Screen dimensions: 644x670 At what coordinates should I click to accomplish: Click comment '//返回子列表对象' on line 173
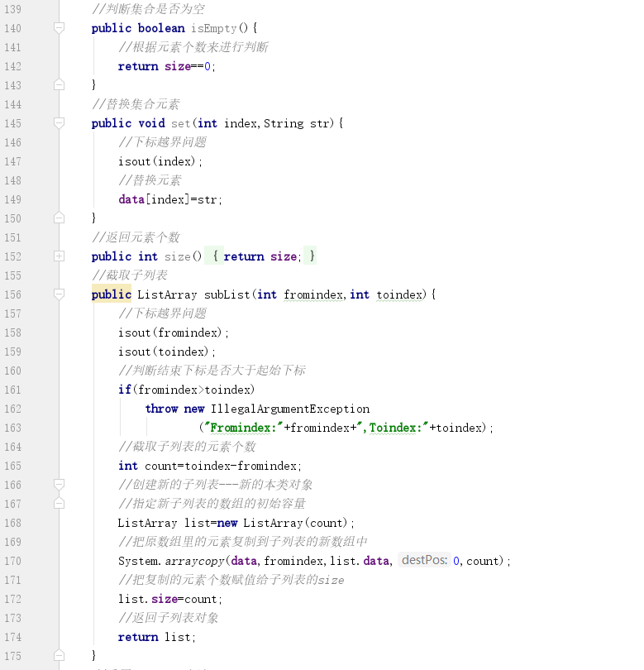[x=169, y=618]
